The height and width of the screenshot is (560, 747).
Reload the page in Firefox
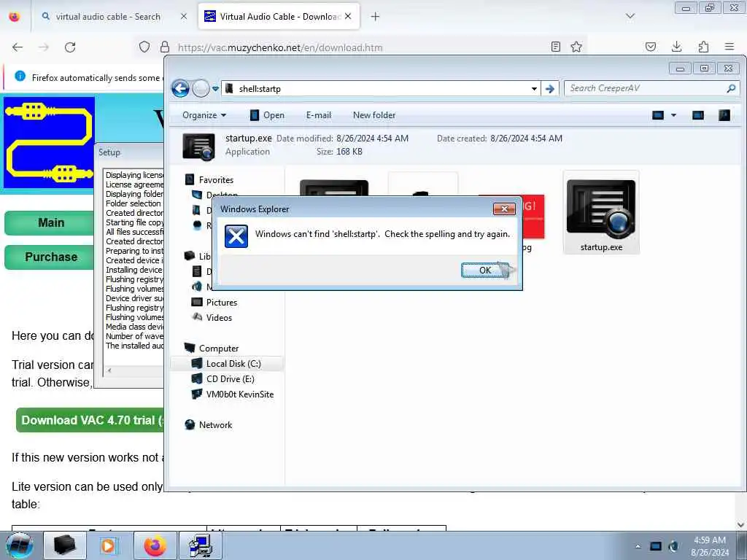(x=70, y=47)
